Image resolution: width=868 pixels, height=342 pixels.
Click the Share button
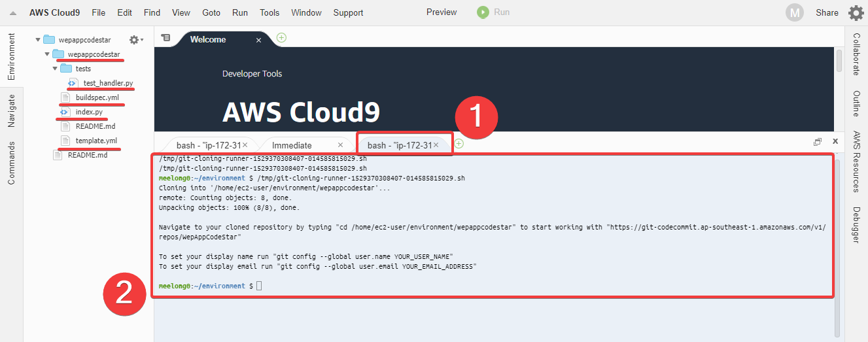point(827,12)
